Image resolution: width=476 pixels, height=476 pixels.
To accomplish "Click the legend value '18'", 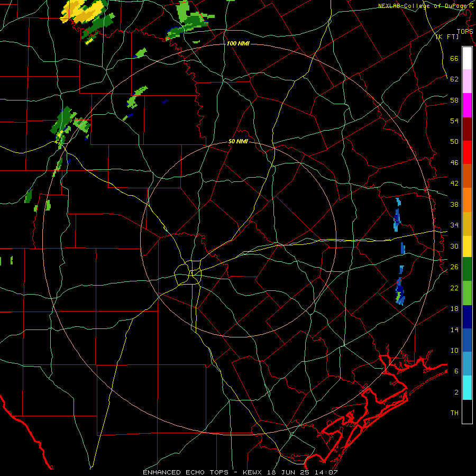I will (454, 309).
